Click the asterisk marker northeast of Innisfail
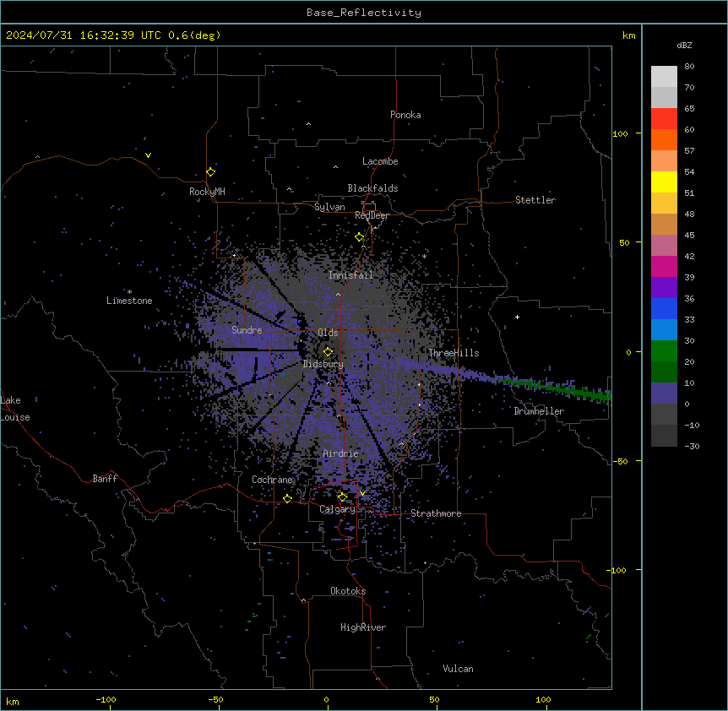Screen dimensions: 728x711 pos(424,256)
